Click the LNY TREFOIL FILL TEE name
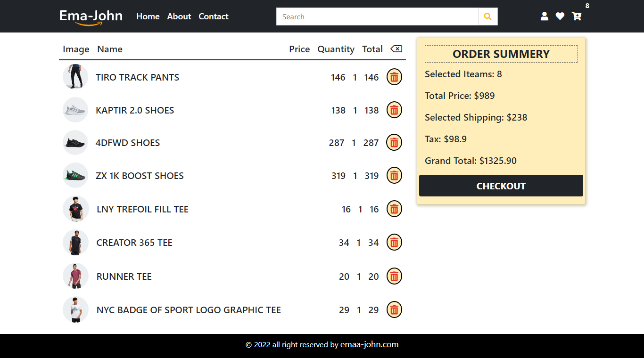Viewport: 644px width, 358px height. coord(142,209)
